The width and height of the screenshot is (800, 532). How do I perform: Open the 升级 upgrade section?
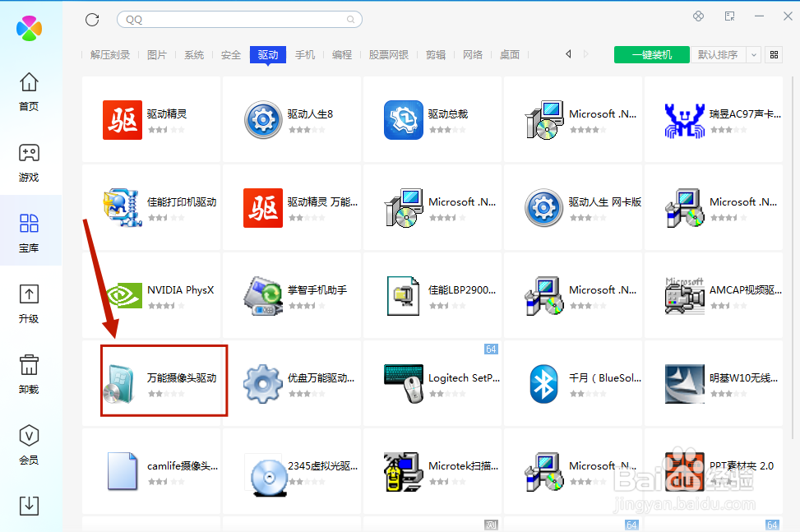(29, 304)
